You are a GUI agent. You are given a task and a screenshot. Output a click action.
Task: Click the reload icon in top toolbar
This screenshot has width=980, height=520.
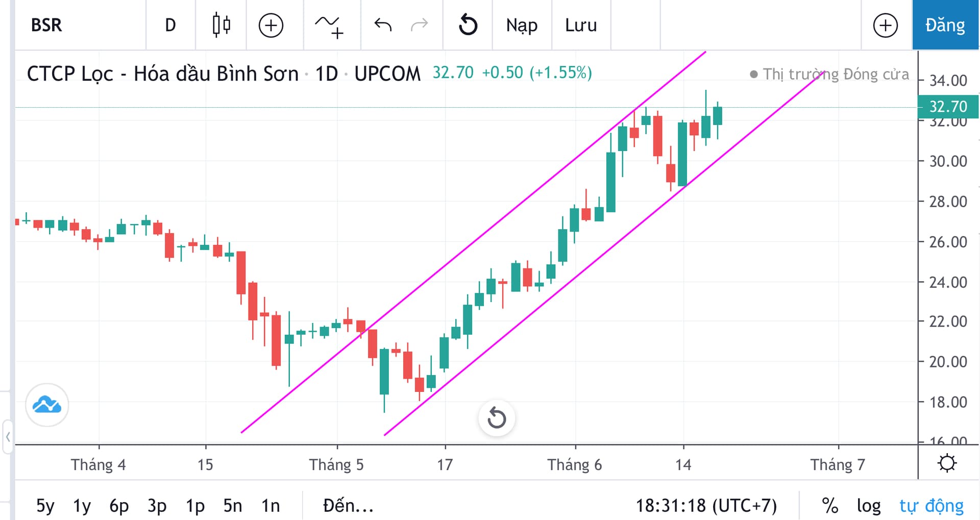pyautogui.click(x=468, y=25)
